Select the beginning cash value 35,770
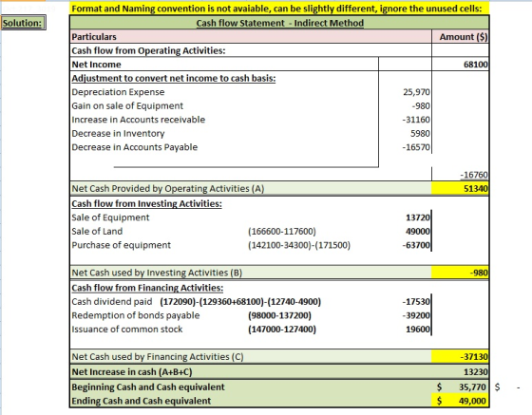 coord(472,387)
